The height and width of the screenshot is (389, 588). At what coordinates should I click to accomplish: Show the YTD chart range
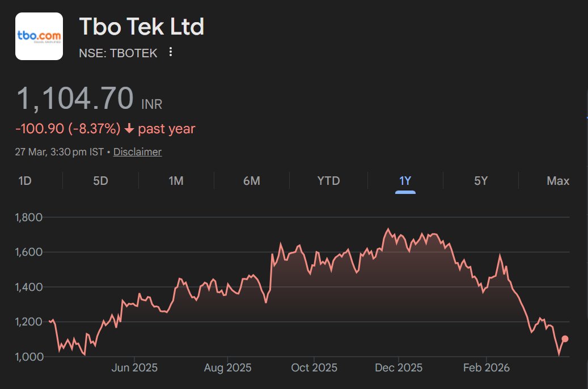click(x=328, y=181)
